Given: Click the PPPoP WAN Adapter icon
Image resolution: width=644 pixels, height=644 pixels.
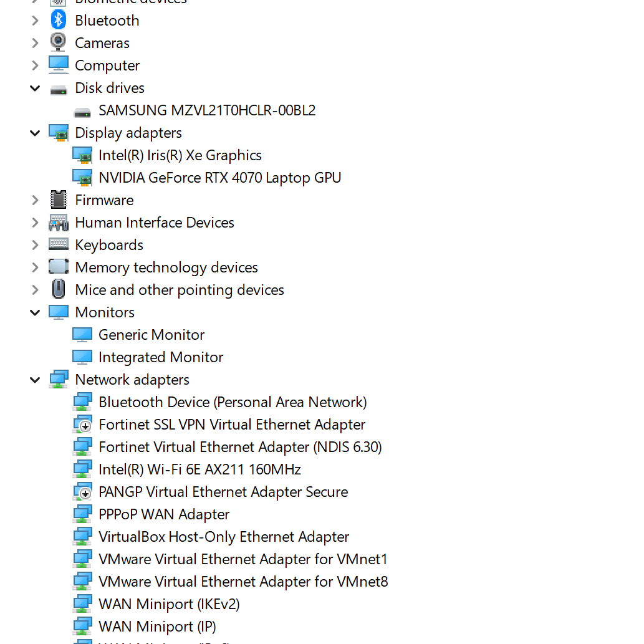Looking at the screenshot, I should pyautogui.click(x=82, y=514).
